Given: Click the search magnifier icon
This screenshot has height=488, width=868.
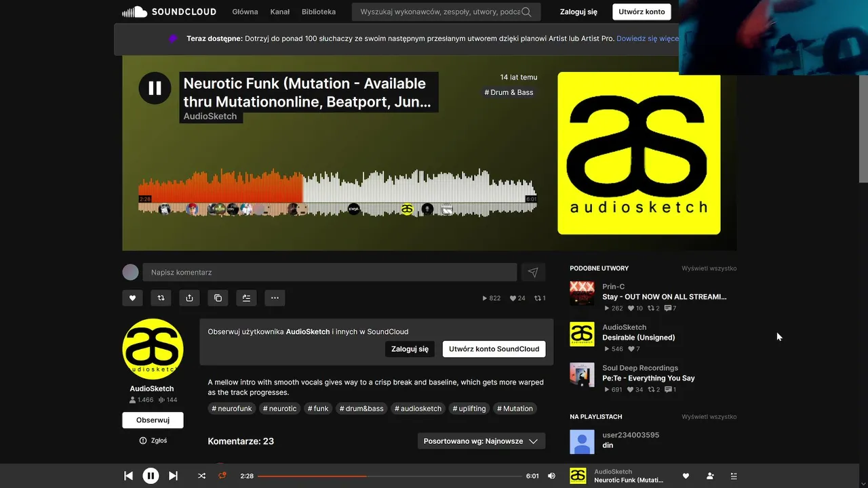Looking at the screenshot, I should click(x=526, y=12).
